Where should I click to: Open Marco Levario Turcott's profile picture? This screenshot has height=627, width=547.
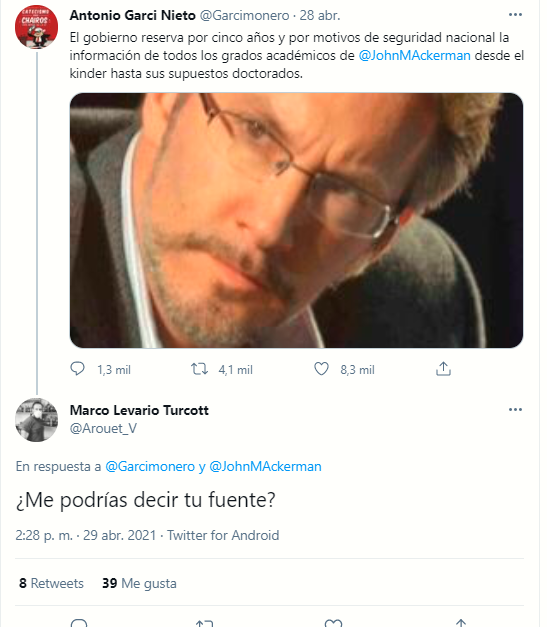coord(36,420)
